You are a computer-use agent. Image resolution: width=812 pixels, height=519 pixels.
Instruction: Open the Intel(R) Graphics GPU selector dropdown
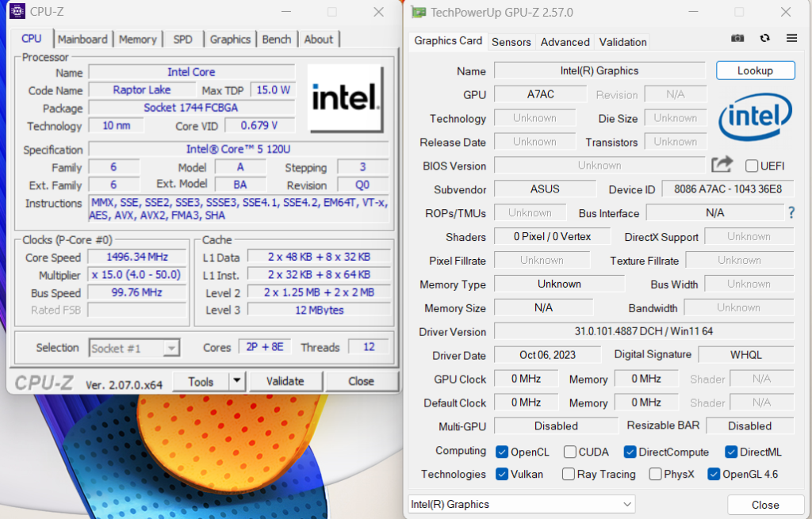(522, 504)
